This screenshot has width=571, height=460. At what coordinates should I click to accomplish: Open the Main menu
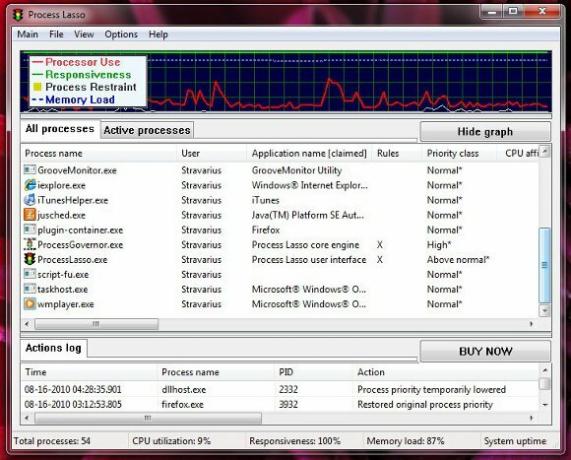[28, 34]
